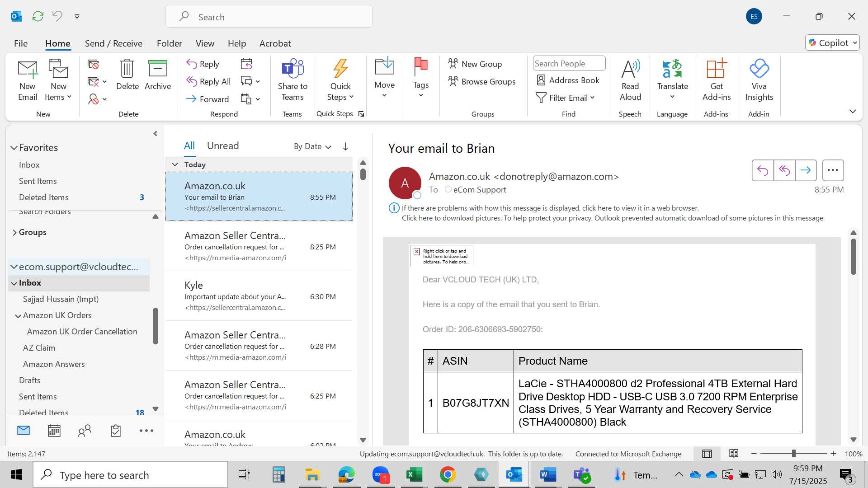Viewport: 868px width, 488px height.
Task: Click the Undo icon in title bar
Action: [57, 16]
